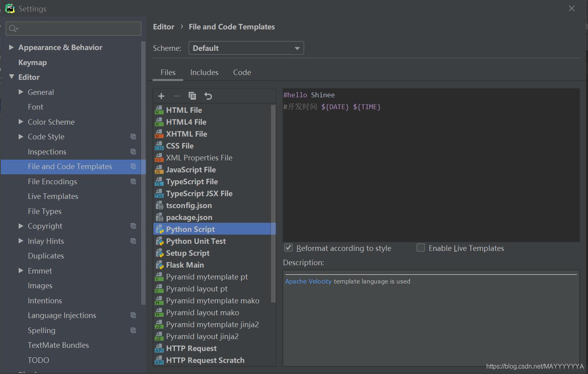Open Language Injections settings page
Screen dimensions: 588x374
(x=62, y=315)
